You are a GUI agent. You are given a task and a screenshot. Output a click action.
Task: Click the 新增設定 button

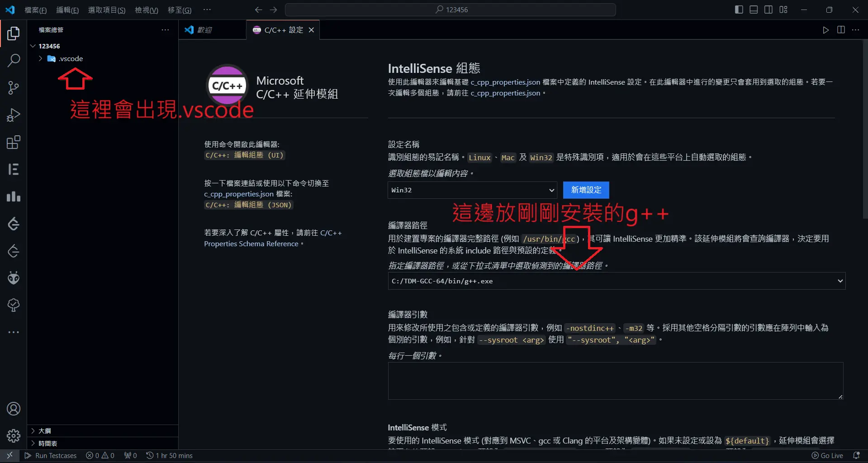pyautogui.click(x=586, y=190)
